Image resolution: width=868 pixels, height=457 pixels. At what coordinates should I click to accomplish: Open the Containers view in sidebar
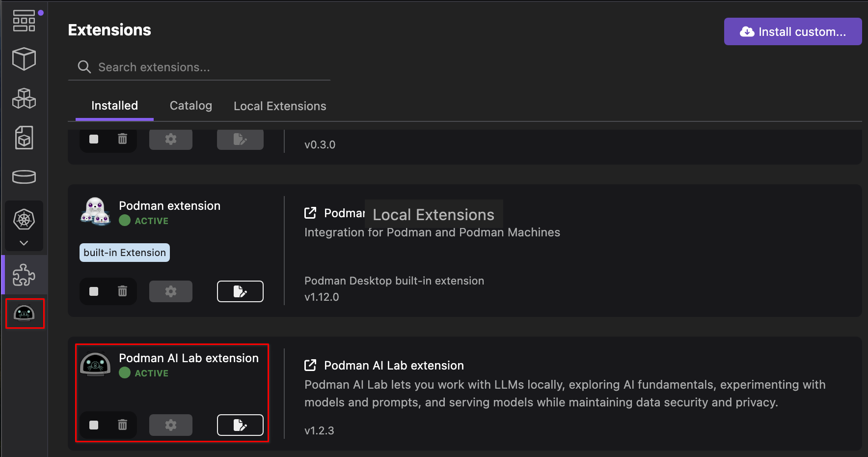24,59
